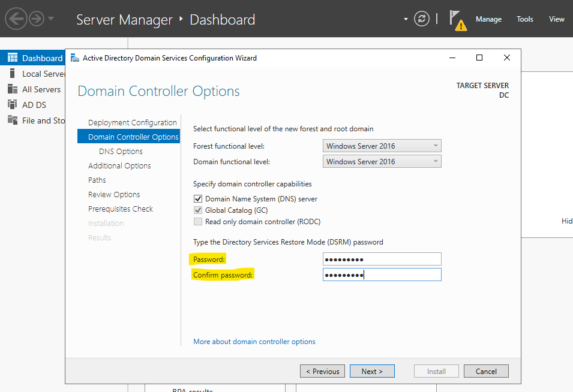Image resolution: width=573 pixels, height=392 pixels.
Task: Open the Manage menu
Action: click(488, 19)
